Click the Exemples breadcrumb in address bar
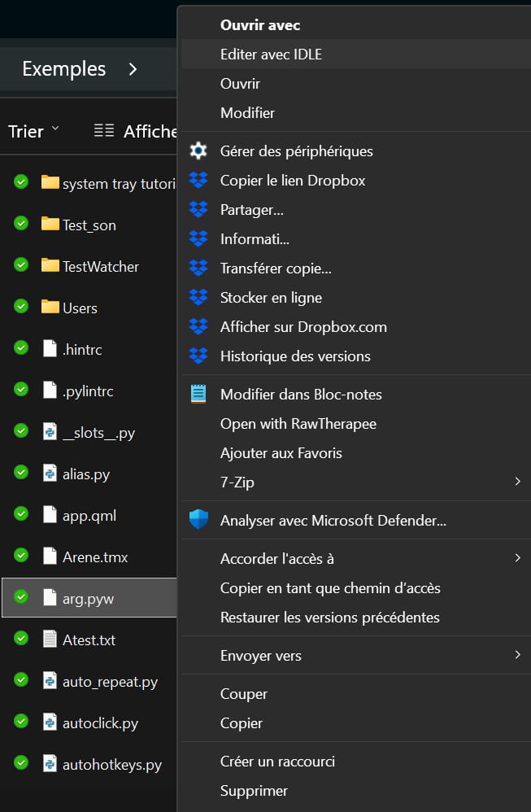The image size is (531, 812). (x=63, y=69)
